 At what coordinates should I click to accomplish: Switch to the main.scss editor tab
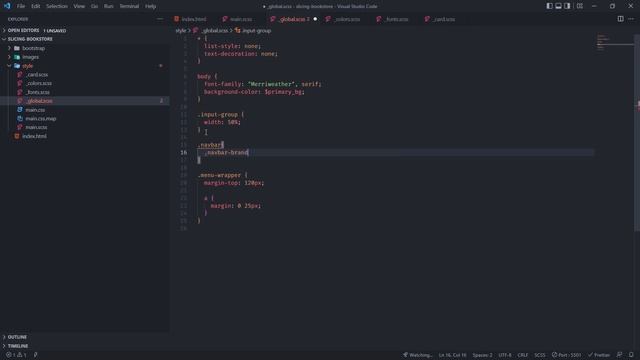point(241,19)
